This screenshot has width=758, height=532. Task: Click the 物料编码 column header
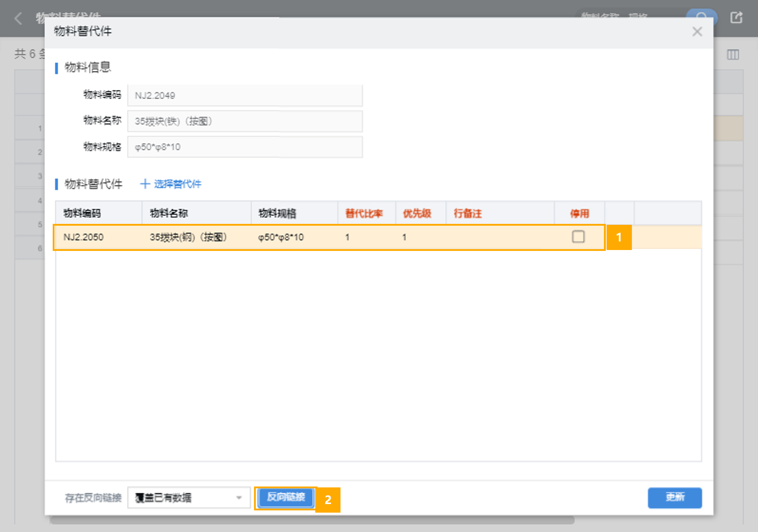99,213
